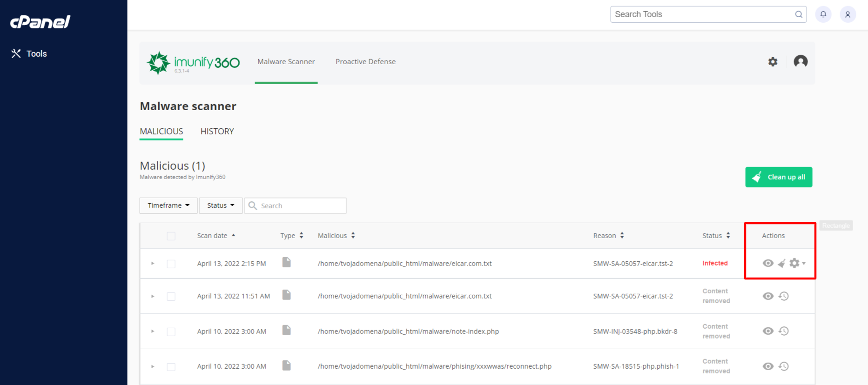Click file type icon in note-index.php row
The height and width of the screenshot is (385, 868).
coord(287,330)
